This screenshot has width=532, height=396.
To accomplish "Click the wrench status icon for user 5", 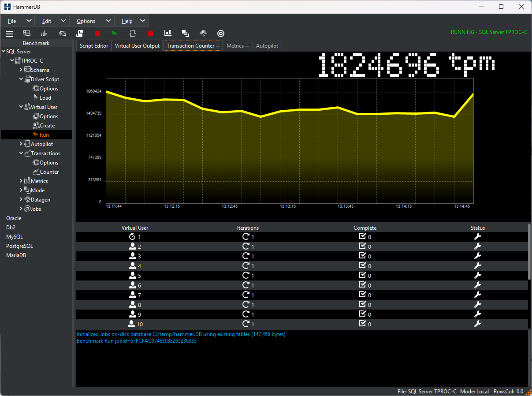I will point(477,276).
